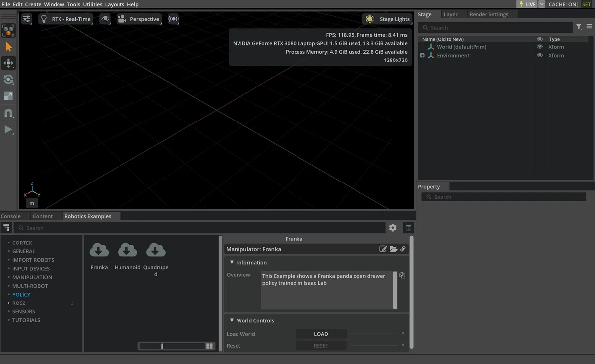Image resolution: width=595 pixels, height=364 pixels.
Task: Open the Edit menu
Action: pos(18,4)
